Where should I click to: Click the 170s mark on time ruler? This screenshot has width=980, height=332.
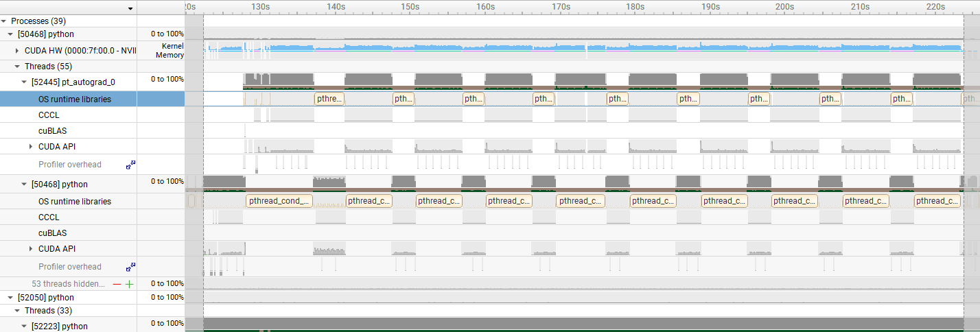coord(561,7)
